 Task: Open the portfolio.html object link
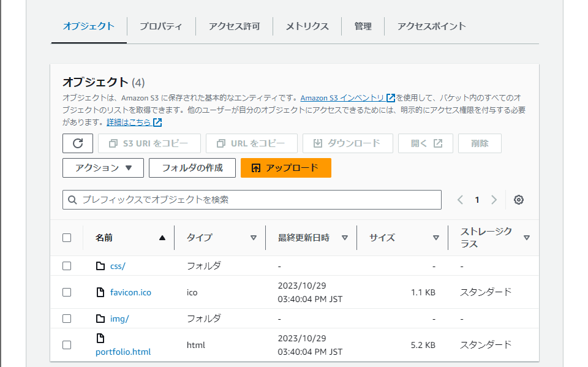click(x=123, y=351)
